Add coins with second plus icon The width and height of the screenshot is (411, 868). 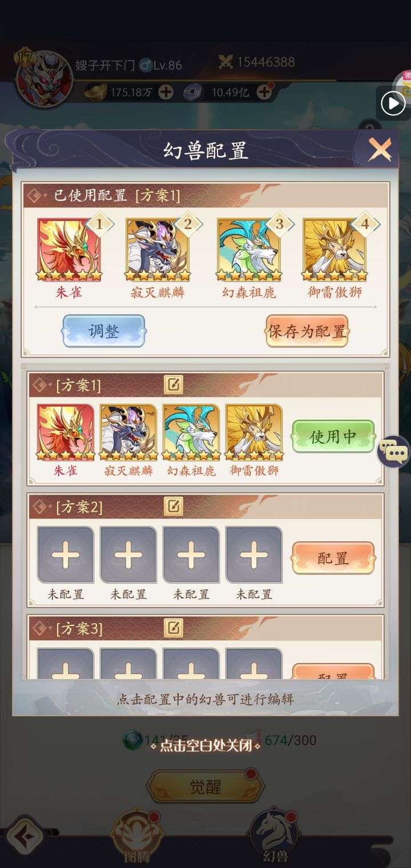[x=264, y=92]
